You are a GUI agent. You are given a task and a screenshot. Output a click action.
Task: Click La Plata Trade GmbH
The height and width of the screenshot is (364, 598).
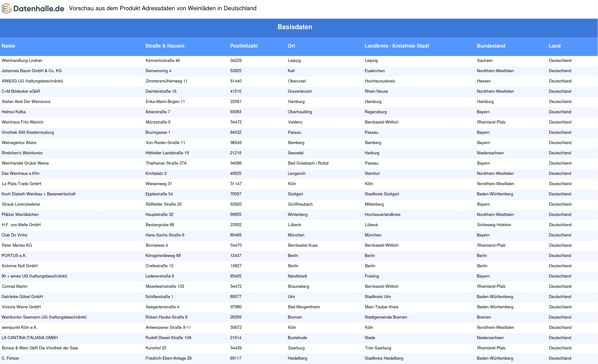click(21, 184)
